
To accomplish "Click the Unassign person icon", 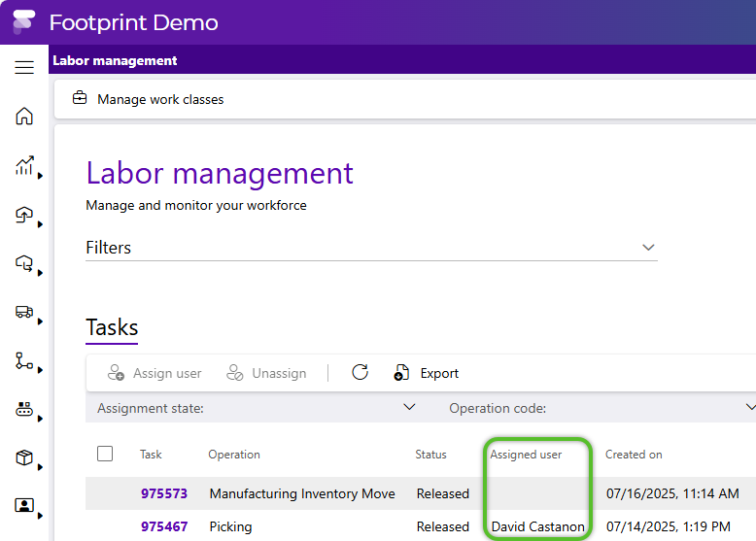I will 235,372.
